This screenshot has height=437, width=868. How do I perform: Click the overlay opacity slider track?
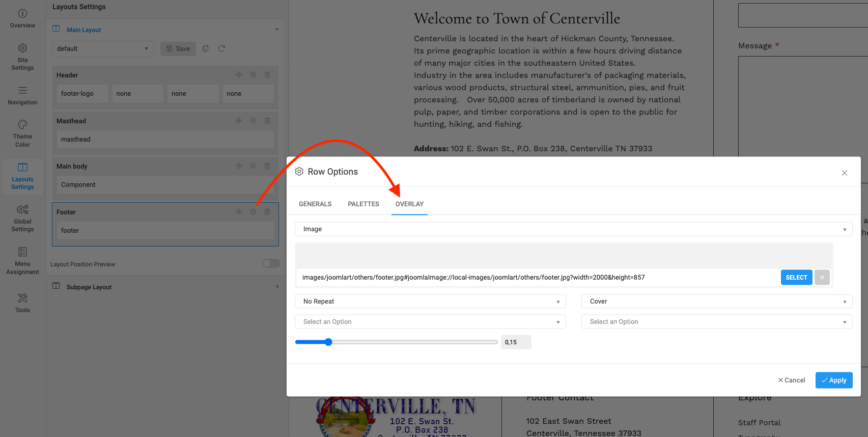[397, 342]
